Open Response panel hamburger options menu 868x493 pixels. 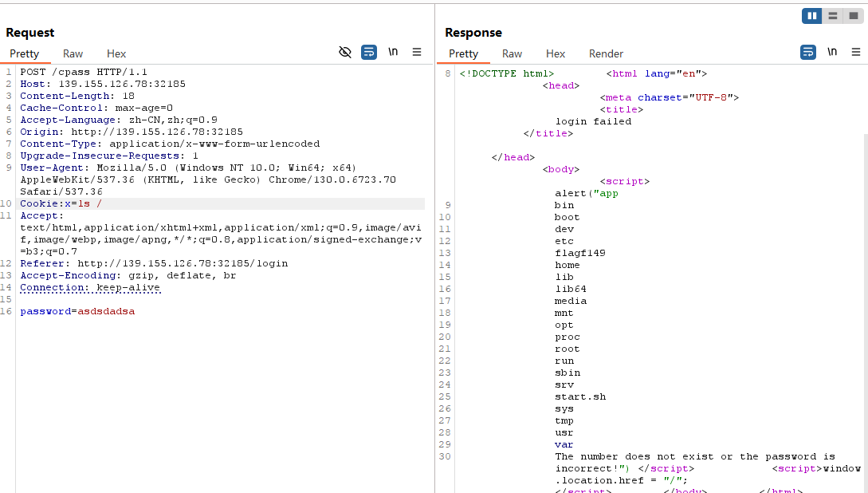click(856, 52)
